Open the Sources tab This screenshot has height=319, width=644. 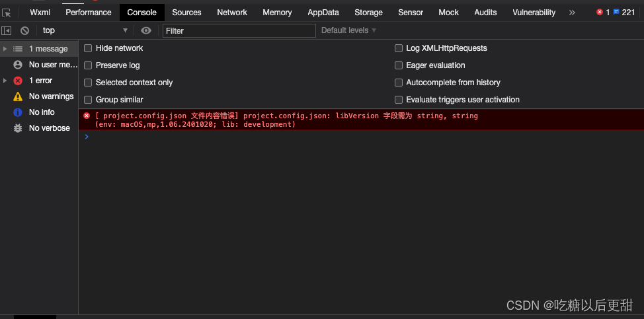[x=186, y=13]
